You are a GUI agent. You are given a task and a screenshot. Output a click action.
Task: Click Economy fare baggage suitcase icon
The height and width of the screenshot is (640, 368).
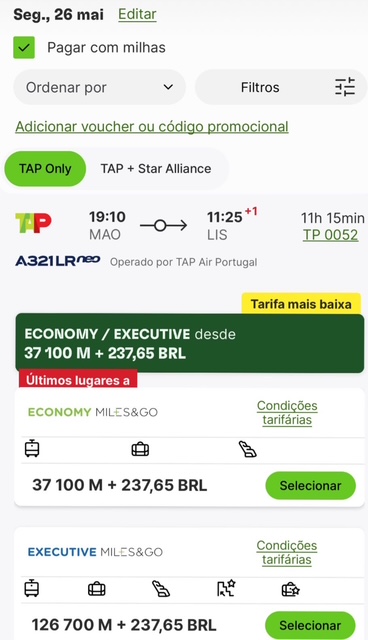pyautogui.click(x=140, y=449)
